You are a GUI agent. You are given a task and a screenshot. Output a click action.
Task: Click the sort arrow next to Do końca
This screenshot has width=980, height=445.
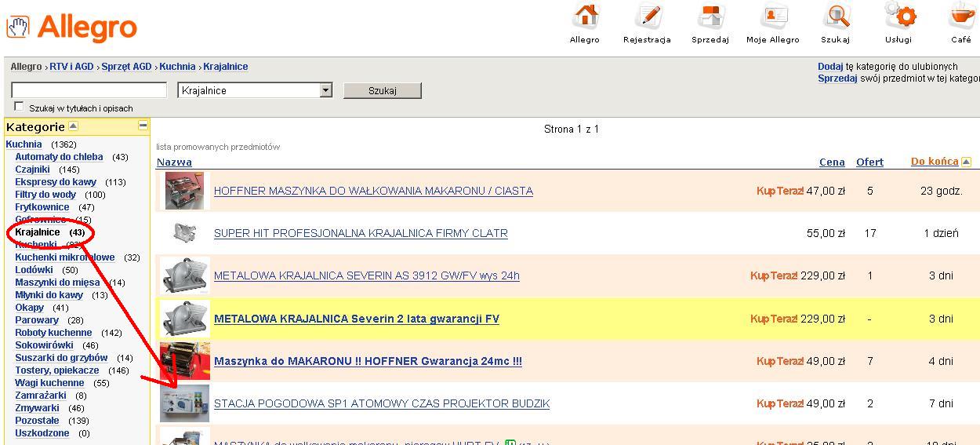[966, 162]
